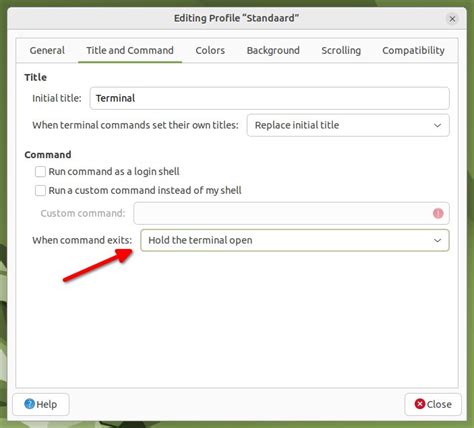
Task: Go to the Background tab
Action: coord(273,50)
